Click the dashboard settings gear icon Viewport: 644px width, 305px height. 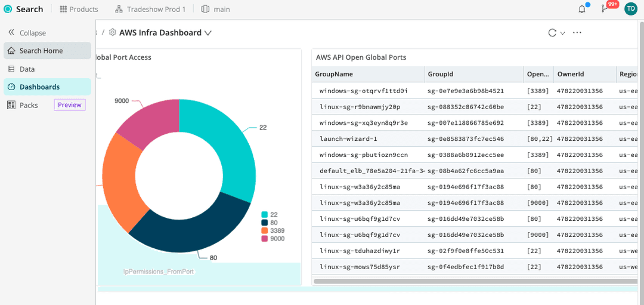click(113, 33)
